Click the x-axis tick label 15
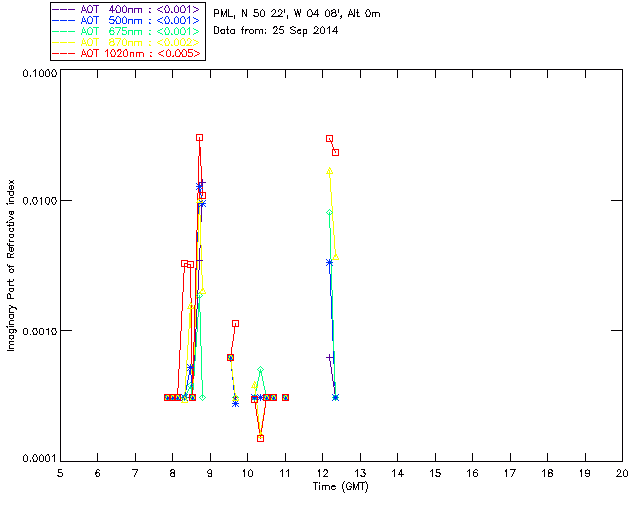 435,473
